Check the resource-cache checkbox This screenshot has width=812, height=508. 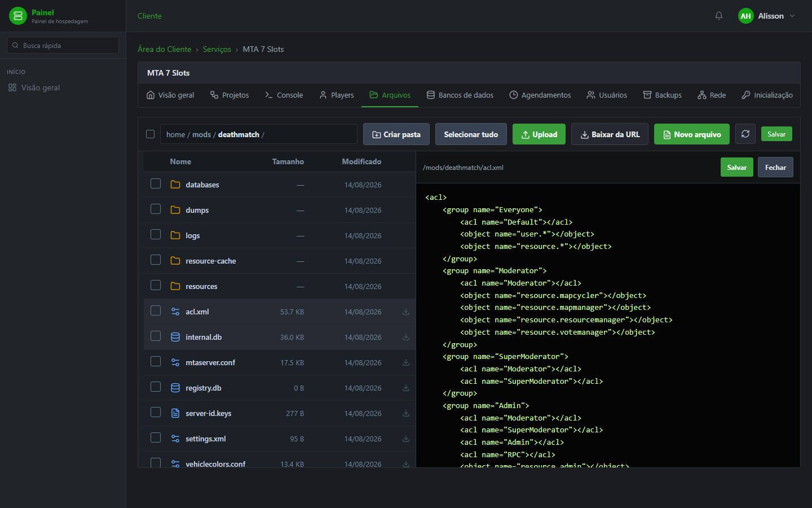156,260
